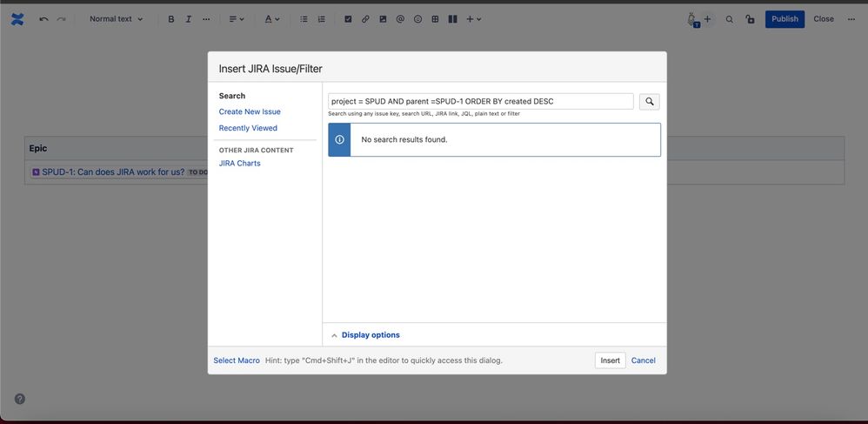Click the Insert button
Screen dimensions: 868x424
[611, 360]
